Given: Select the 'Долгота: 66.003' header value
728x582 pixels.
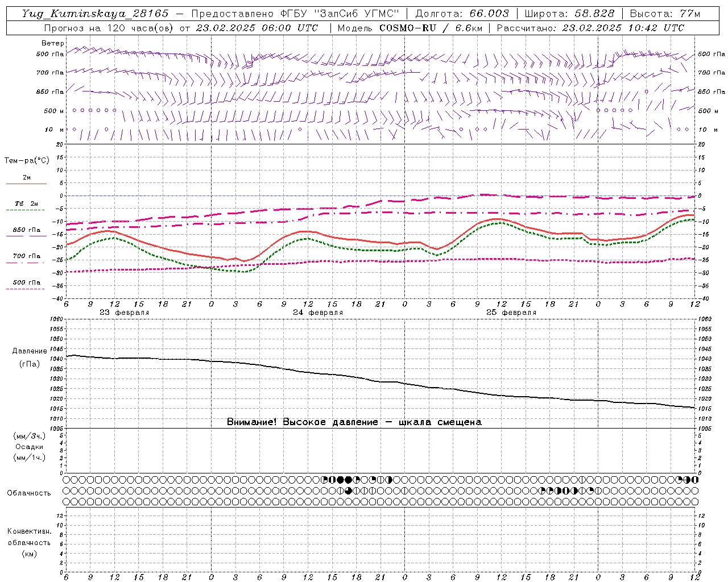Looking at the screenshot, I should point(462,14).
